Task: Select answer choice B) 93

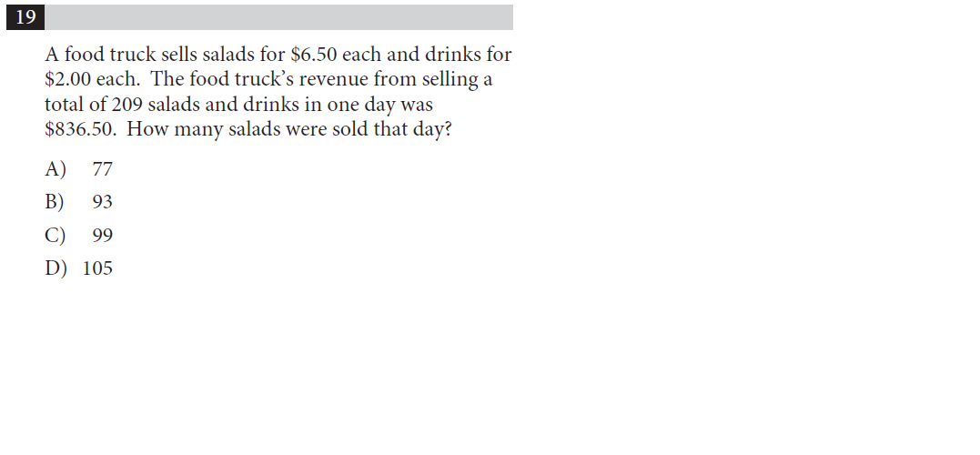Action: (x=79, y=202)
